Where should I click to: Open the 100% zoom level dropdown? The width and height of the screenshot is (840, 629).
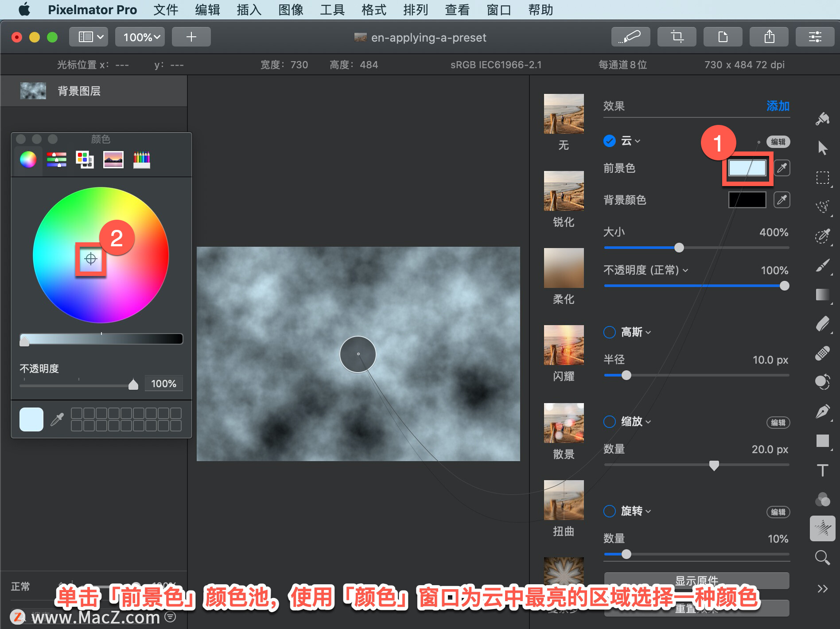(140, 37)
